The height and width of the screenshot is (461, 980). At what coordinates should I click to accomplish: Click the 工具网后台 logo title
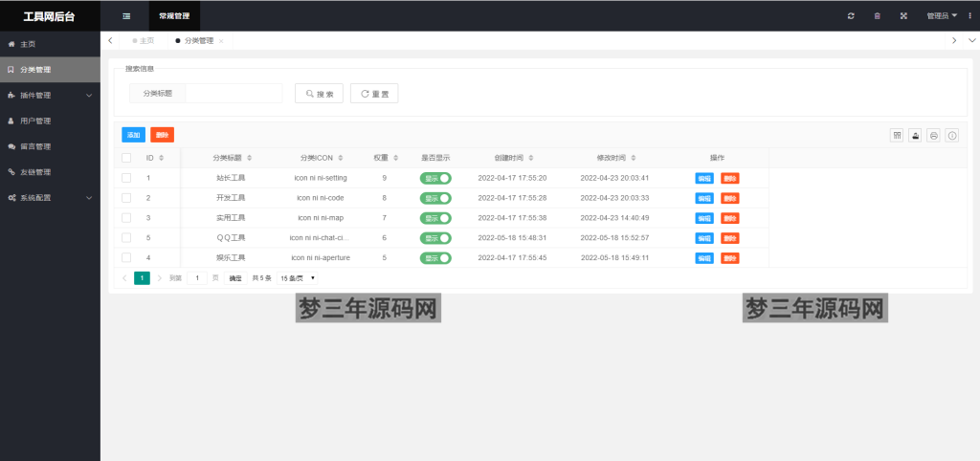pyautogui.click(x=49, y=17)
